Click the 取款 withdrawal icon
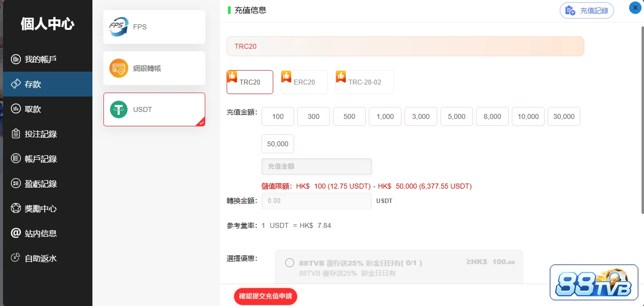 (15, 109)
